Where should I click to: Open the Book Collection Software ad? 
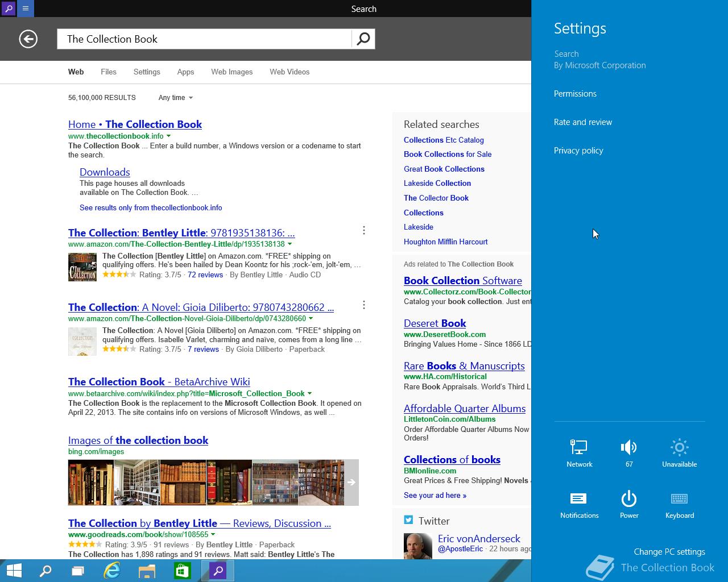463,281
